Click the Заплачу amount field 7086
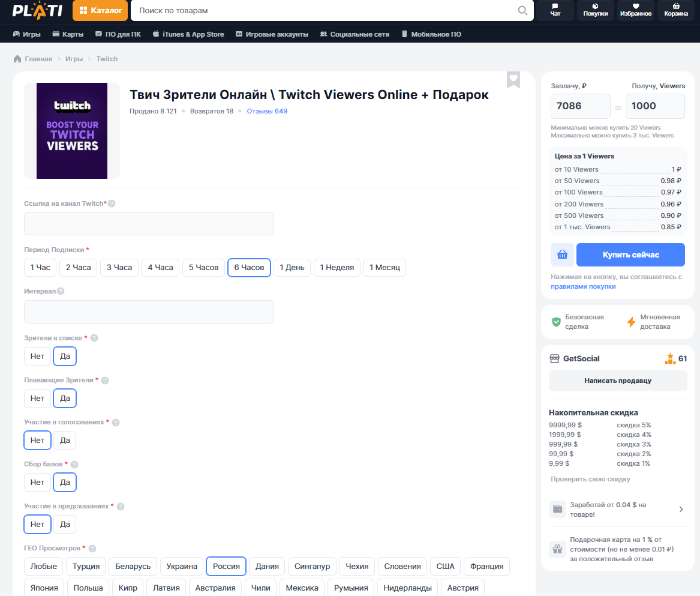Screen dimensions: 700x596 click(581, 106)
